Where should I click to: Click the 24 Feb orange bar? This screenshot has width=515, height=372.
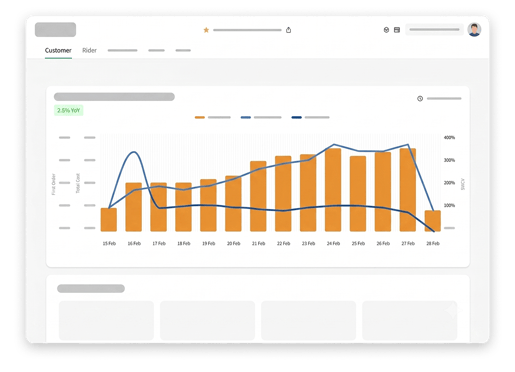pos(333,190)
